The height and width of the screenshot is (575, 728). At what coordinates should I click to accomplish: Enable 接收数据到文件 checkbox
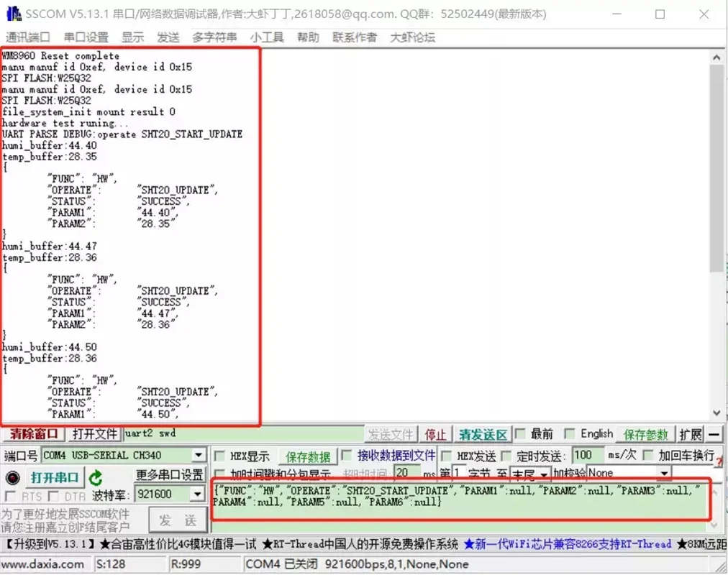pos(346,456)
